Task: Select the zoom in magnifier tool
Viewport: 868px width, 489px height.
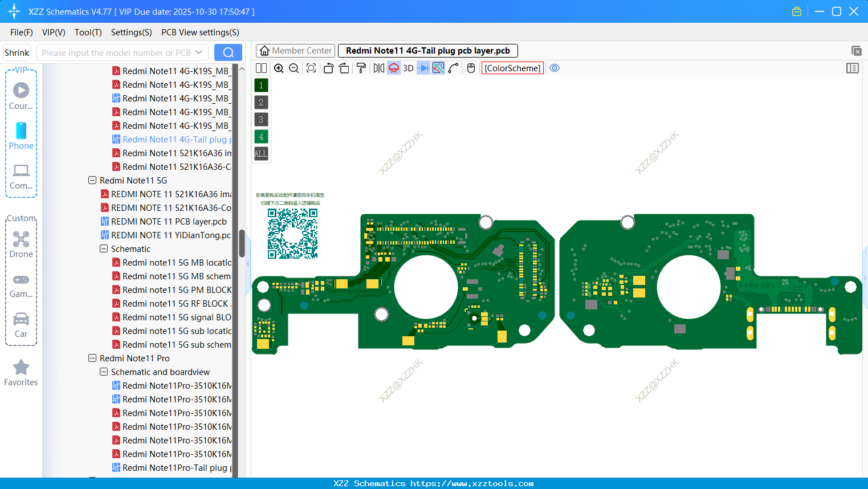Action: [x=279, y=68]
